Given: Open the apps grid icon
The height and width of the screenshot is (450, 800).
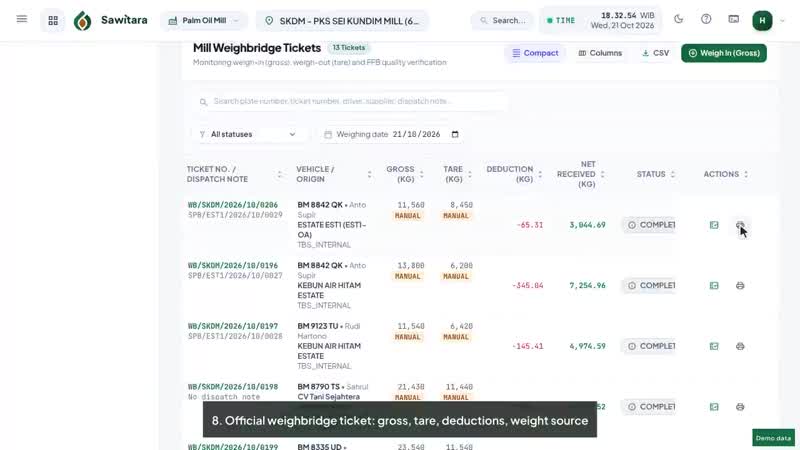Looking at the screenshot, I should pos(53,20).
